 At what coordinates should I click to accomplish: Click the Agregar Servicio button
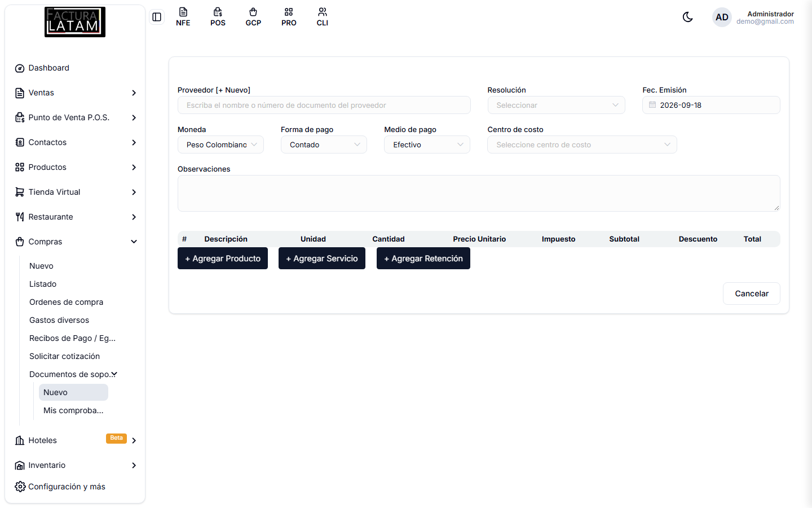pyautogui.click(x=322, y=259)
